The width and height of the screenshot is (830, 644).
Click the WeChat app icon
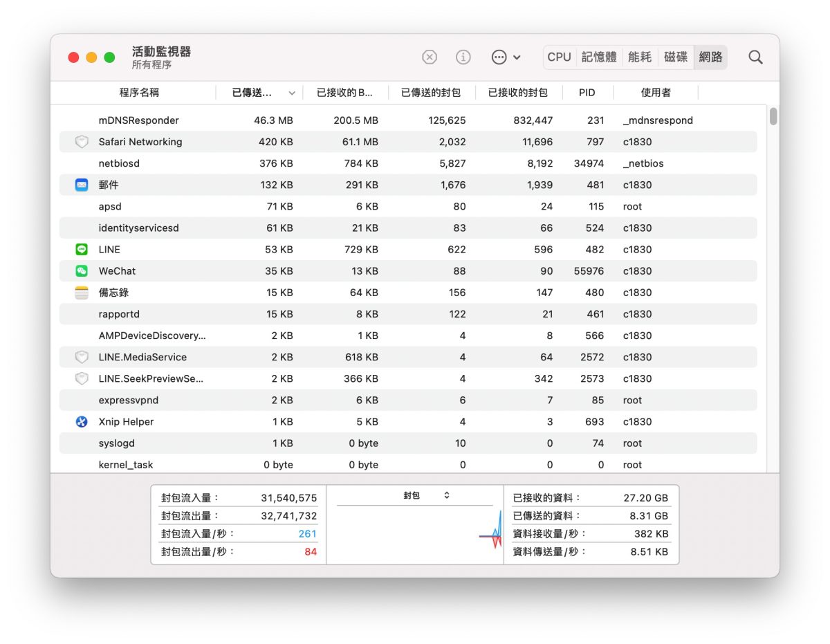coord(82,271)
